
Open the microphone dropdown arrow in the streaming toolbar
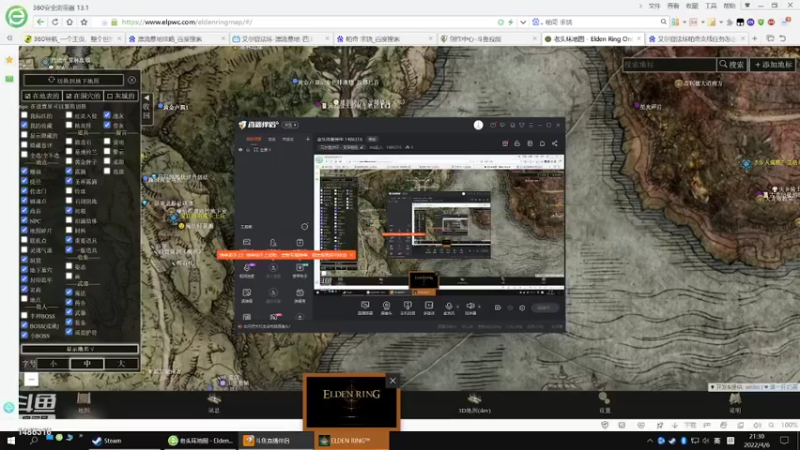point(457,307)
